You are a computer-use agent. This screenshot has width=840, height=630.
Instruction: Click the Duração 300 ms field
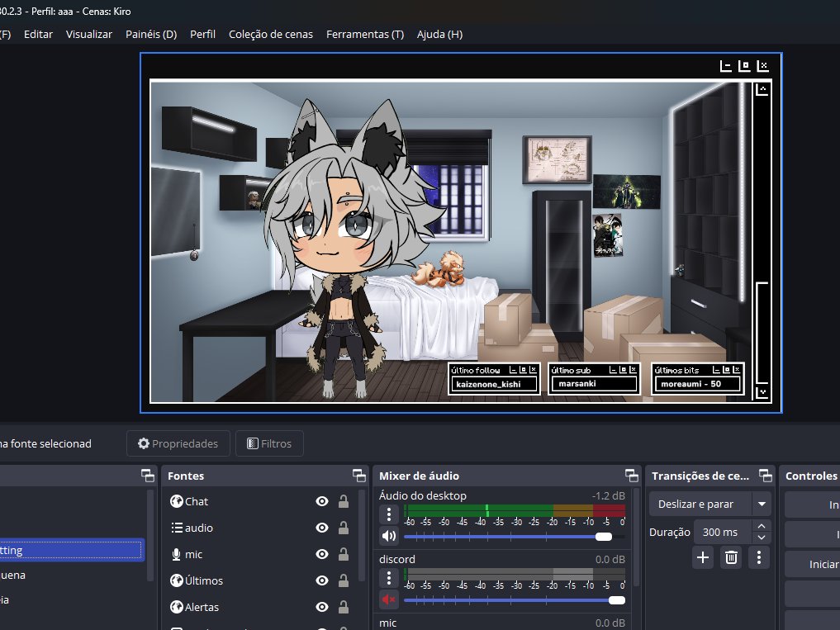(x=724, y=533)
